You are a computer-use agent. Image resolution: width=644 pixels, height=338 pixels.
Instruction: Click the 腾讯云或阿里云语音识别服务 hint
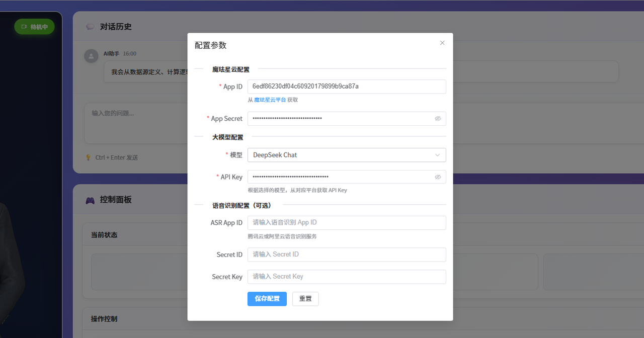point(282,236)
